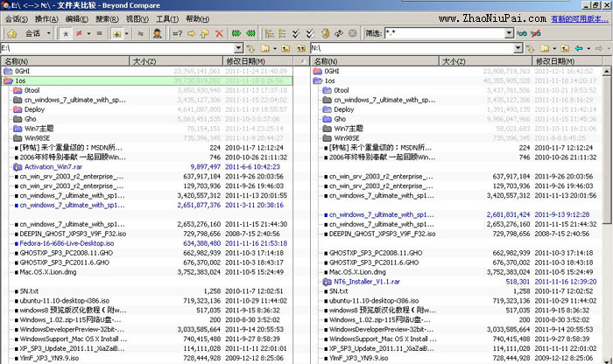Click the right pane scrollbar up arrow

click(x=606, y=71)
